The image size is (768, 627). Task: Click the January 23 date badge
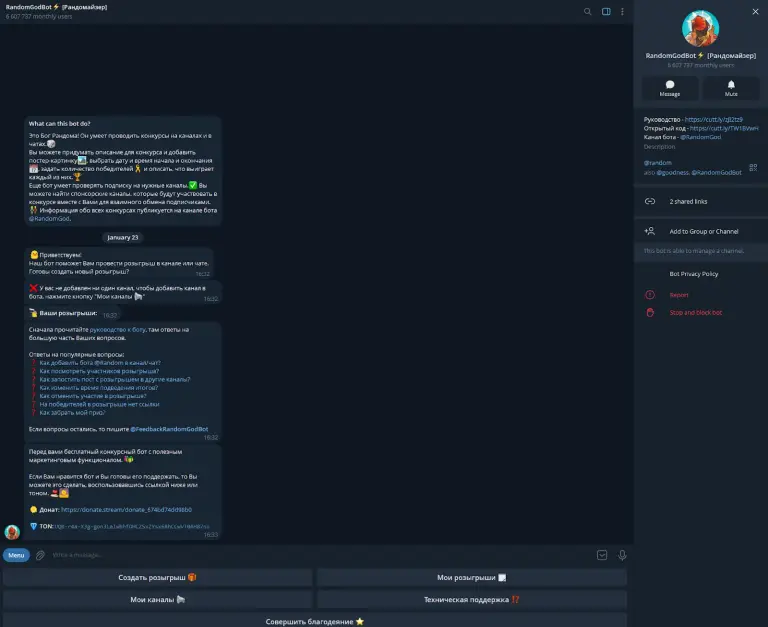coord(122,238)
